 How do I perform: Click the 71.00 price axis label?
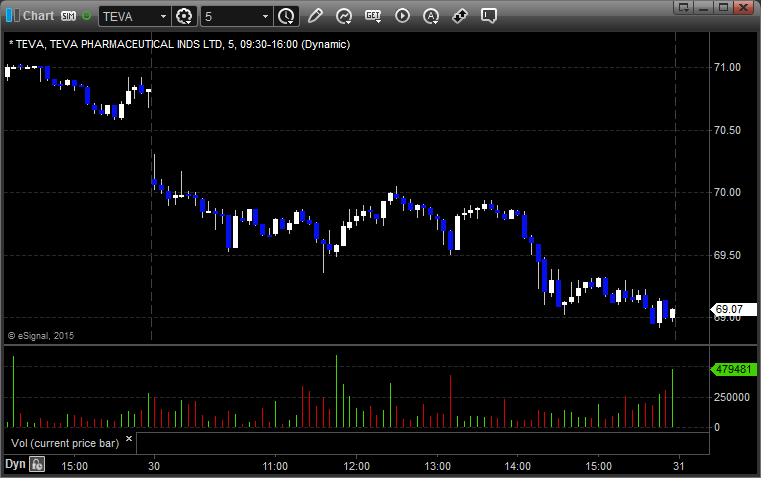click(x=727, y=67)
